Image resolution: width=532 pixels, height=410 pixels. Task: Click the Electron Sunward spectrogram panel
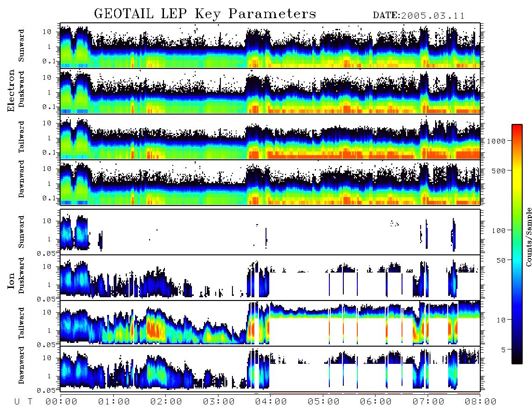pyautogui.click(x=270, y=46)
